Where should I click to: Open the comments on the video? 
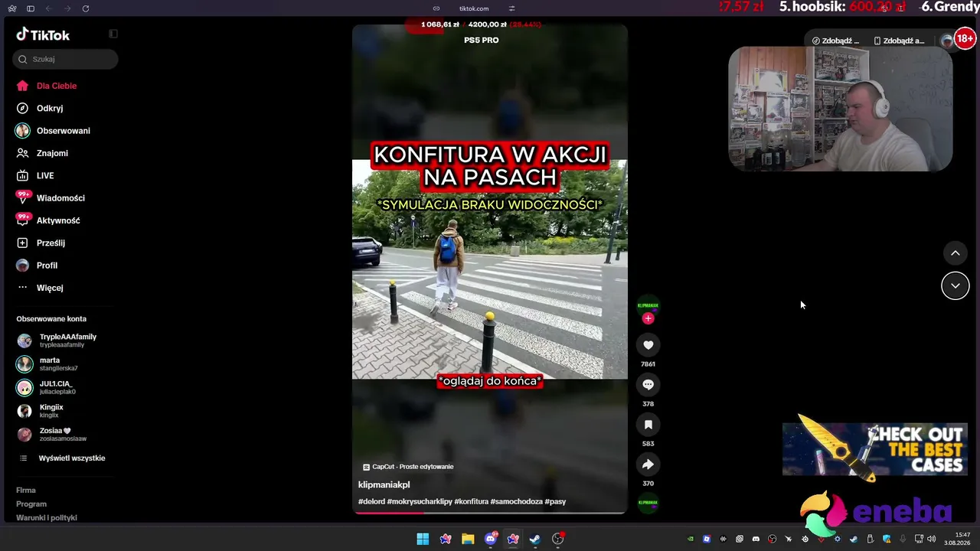tap(648, 385)
